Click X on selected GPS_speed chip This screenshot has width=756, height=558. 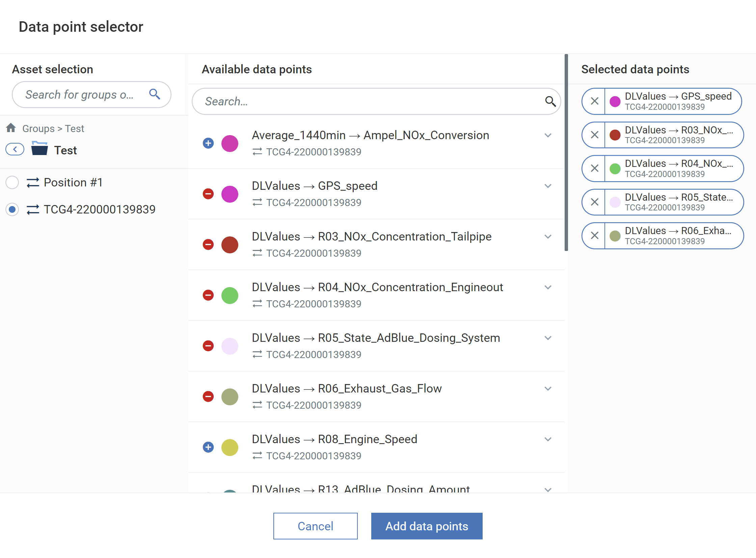pos(595,101)
